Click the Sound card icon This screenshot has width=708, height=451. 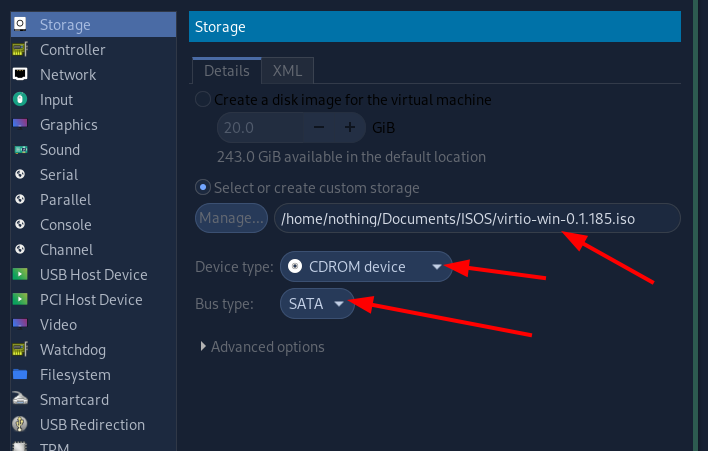(x=21, y=149)
